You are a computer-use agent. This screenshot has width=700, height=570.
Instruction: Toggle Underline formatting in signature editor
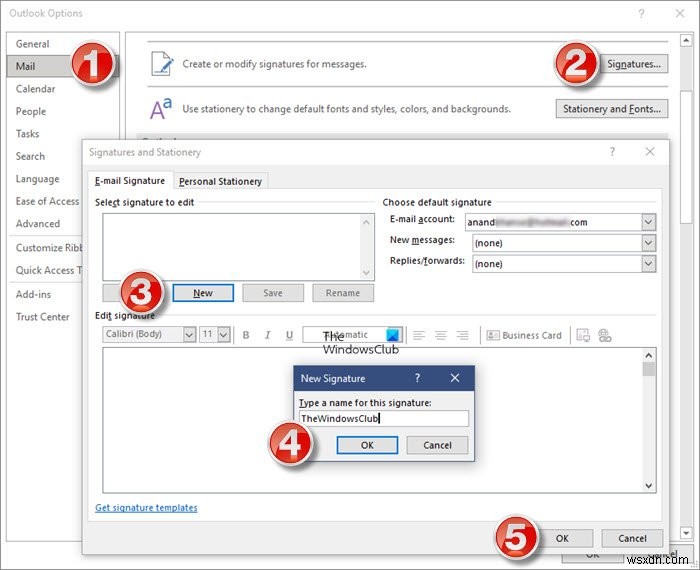click(x=289, y=335)
